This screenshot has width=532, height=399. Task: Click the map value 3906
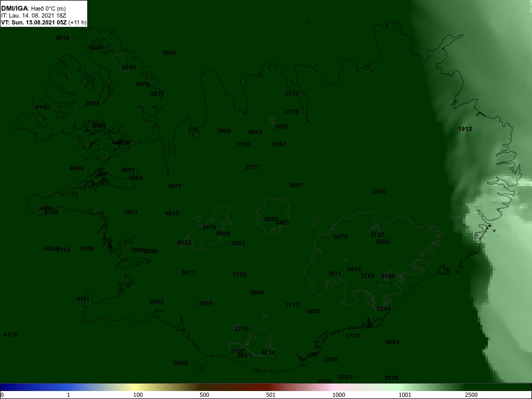click(224, 131)
